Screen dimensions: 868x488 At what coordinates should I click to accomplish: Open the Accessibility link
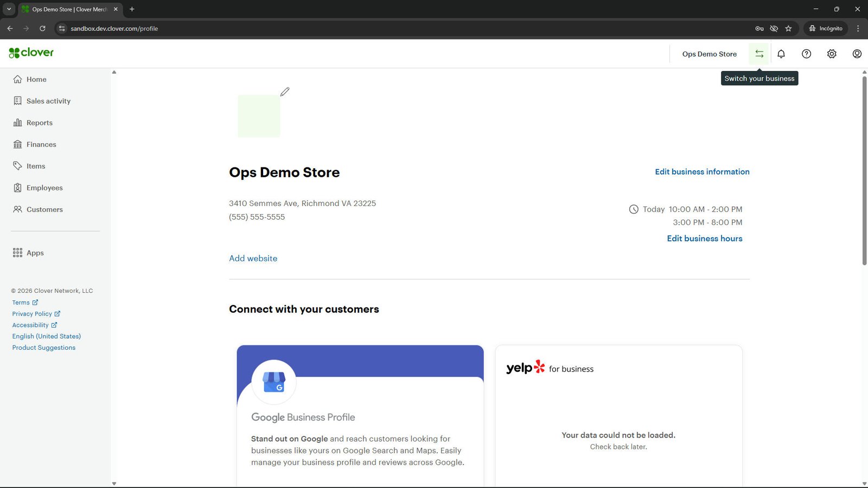(35, 325)
